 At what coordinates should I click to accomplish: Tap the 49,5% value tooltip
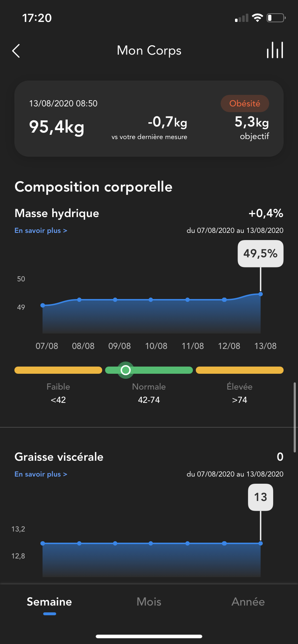261,254
